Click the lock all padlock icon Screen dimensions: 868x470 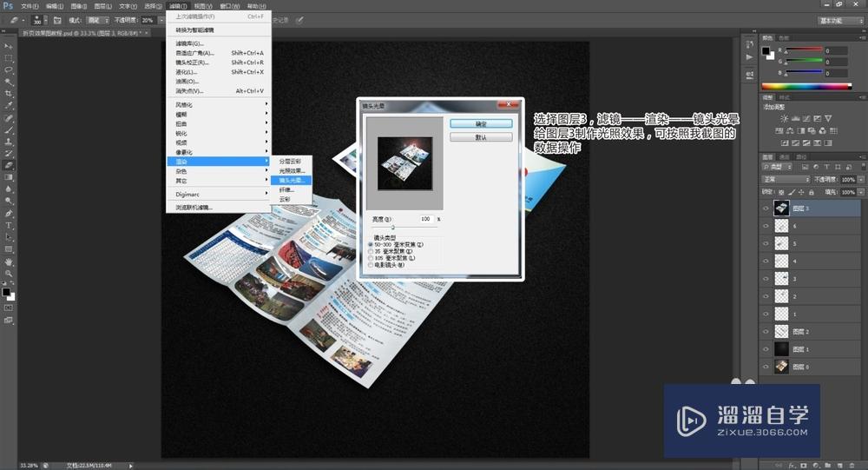(x=812, y=192)
